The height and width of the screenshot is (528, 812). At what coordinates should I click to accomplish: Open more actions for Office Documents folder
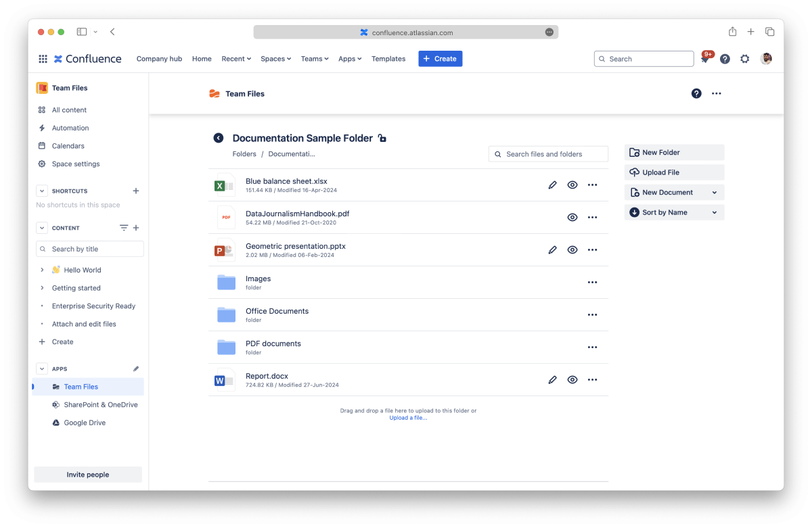tap(593, 314)
